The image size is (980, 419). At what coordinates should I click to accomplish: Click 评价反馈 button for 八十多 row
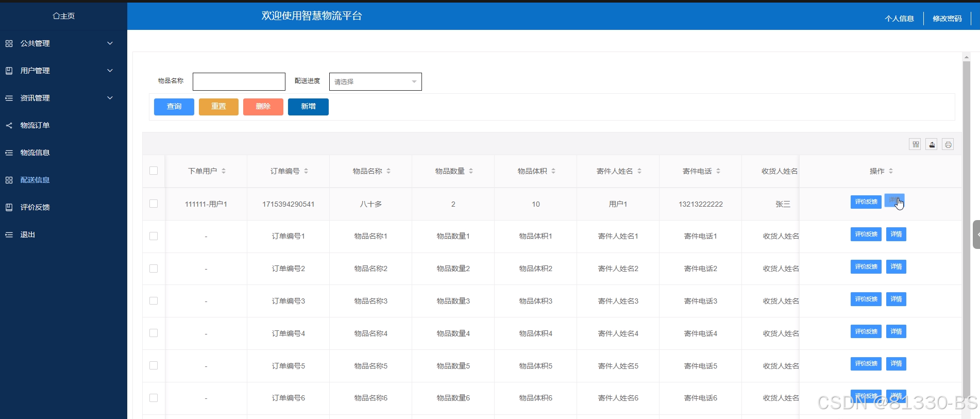(866, 202)
